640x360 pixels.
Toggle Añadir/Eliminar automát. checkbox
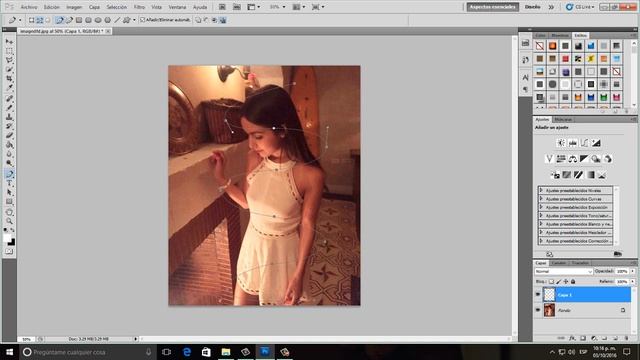(x=142, y=20)
